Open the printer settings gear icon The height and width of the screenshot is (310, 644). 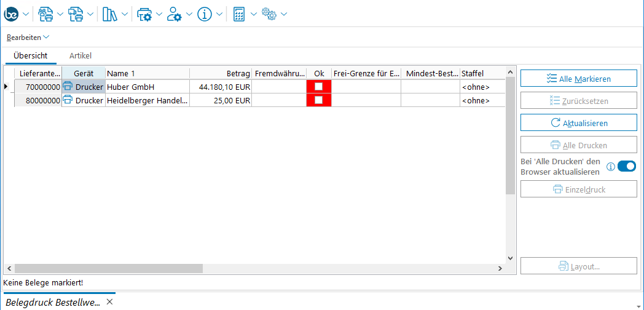[x=144, y=14]
